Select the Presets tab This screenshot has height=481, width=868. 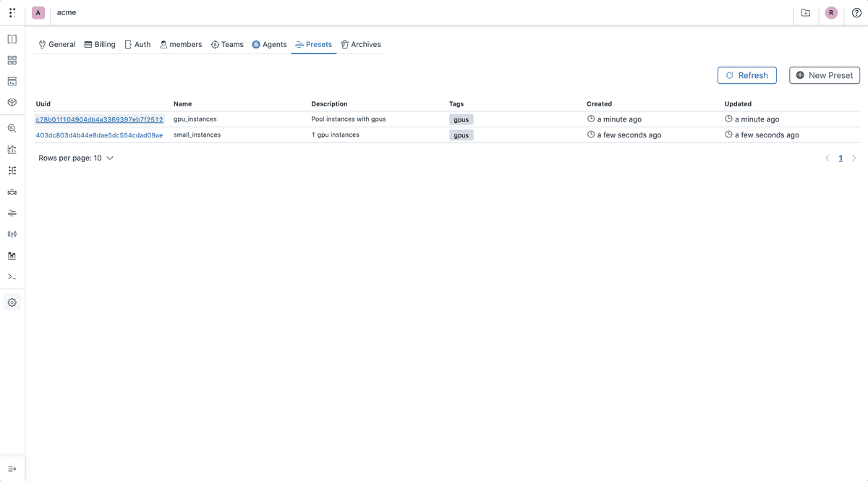click(x=314, y=44)
